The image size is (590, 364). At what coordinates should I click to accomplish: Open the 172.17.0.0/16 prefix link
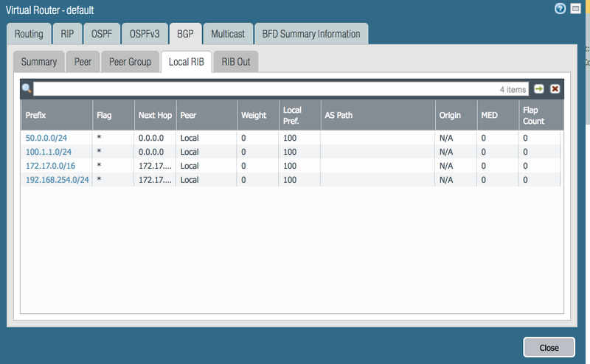coord(50,166)
